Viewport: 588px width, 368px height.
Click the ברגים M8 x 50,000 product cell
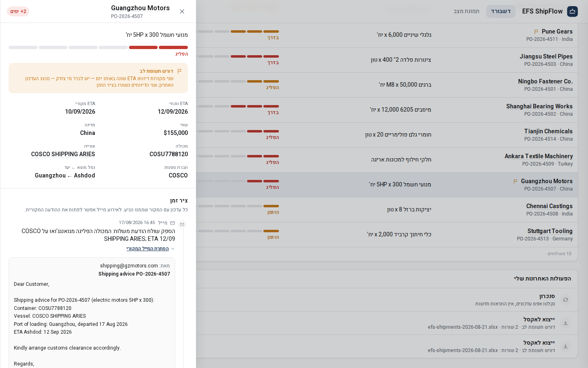(x=405, y=85)
